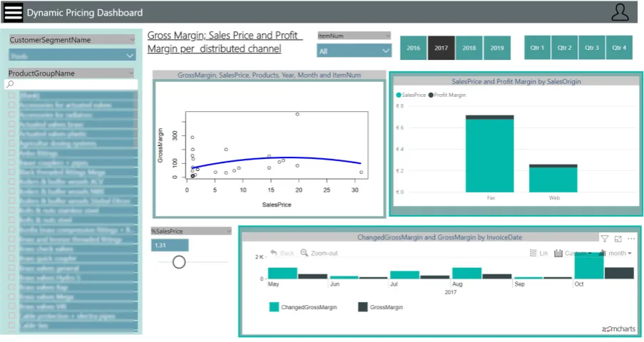Image resolution: width=644 pixels, height=342 pixels.
Task: Open more options ellipsis on InvoiceDate chart
Action: [631, 239]
